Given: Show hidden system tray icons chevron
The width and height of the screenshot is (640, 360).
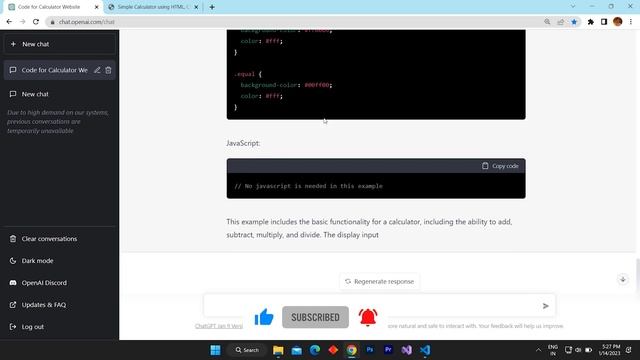Looking at the screenshot, I should click(538, 350).
